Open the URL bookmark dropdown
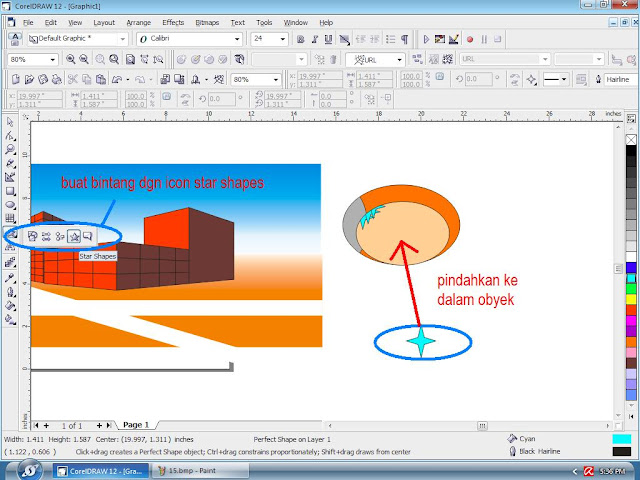The image size is (640, 480). pyautogui.click(x=400, y=60)
